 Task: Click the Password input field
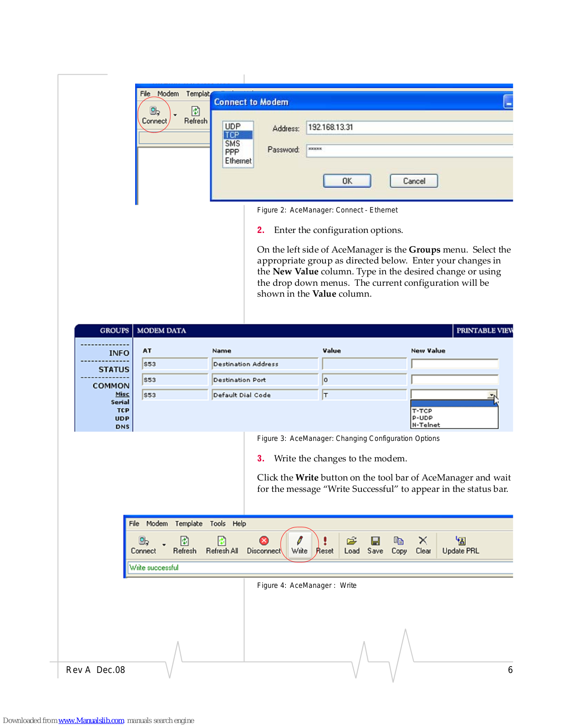pyautogui.click(x=409, y=151)
